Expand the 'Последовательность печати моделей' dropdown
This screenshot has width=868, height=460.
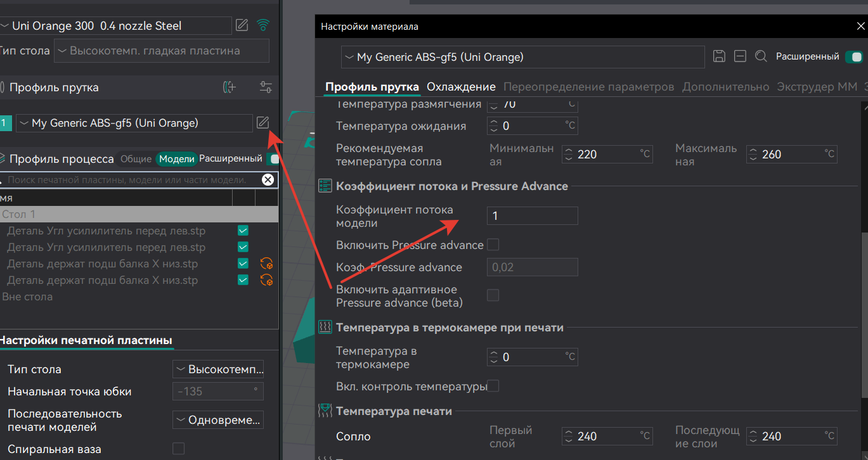click(217, 420)
